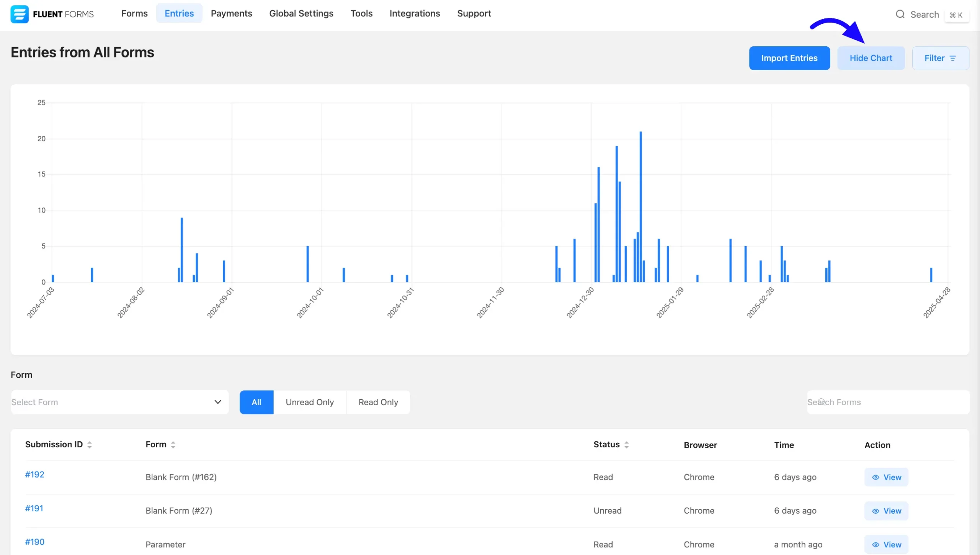Click "Blank Form (#27)" cell

(x=179, y=511)
